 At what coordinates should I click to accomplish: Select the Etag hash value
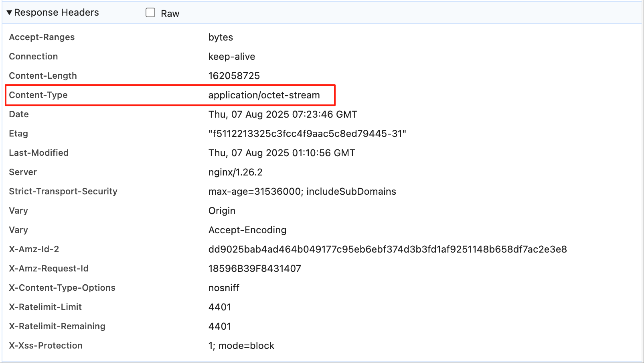[x=307, y=134]
